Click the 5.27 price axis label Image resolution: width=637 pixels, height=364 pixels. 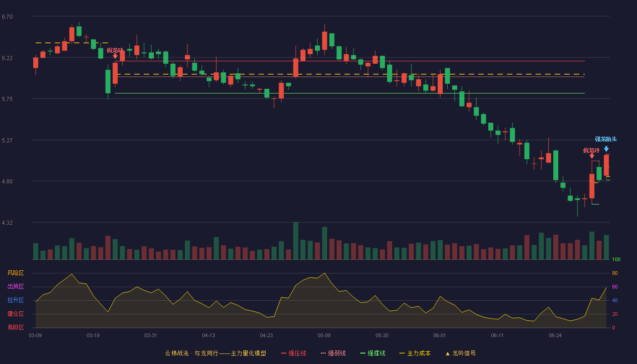point(7,141)
